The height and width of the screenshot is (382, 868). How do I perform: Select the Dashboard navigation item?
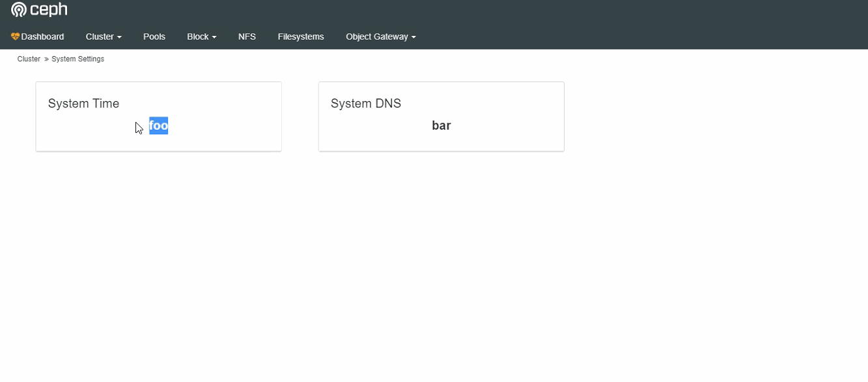click(41, 37)
